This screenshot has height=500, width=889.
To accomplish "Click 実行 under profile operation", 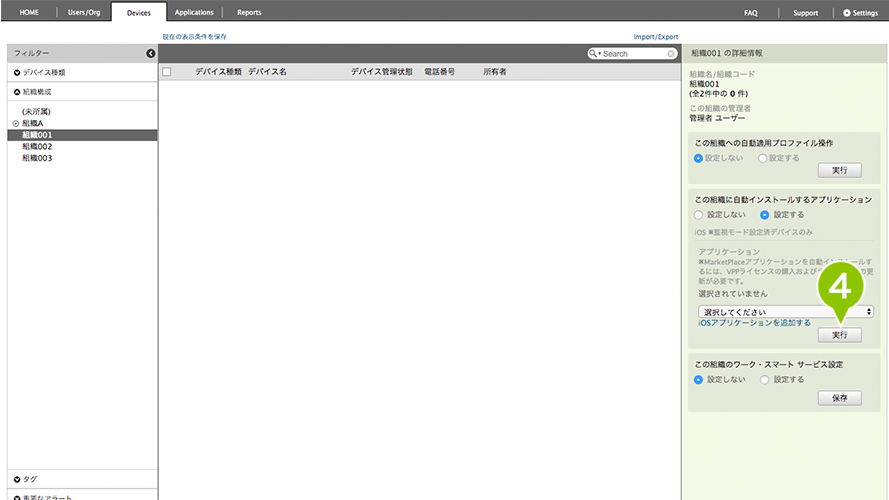I will coord(840,170).
